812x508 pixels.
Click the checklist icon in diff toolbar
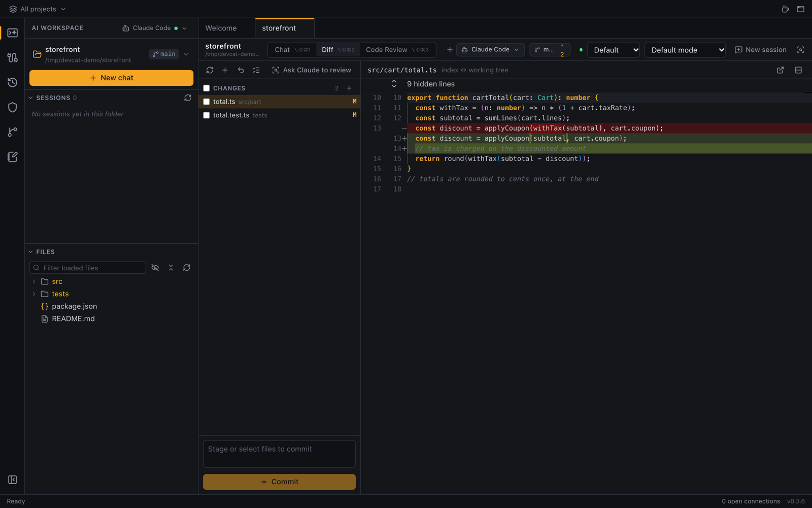(256, 70)
